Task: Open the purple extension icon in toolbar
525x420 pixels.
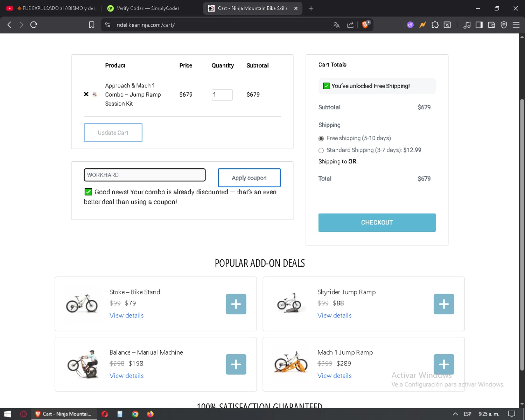Action: (410, 25)
